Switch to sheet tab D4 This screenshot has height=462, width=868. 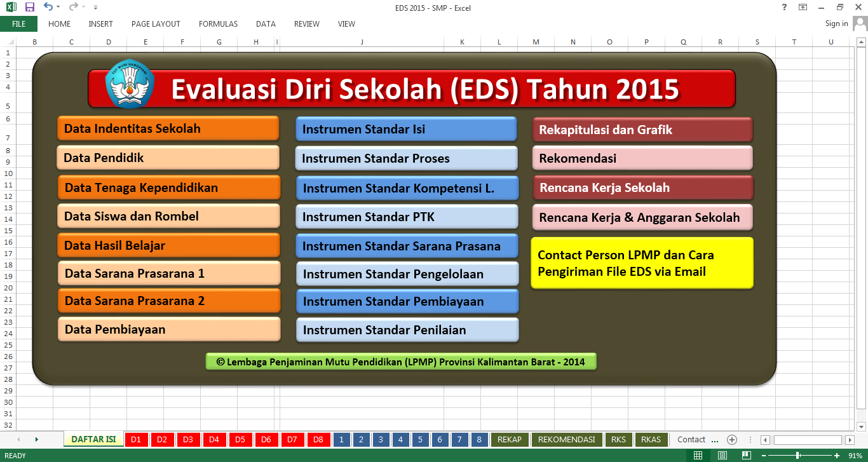pyautogui.click(x=214, y=440)
